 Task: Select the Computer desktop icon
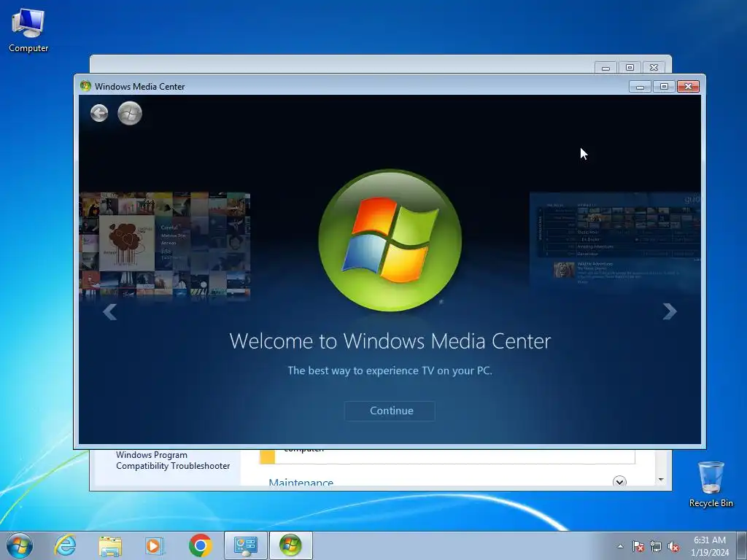point(28,31)
